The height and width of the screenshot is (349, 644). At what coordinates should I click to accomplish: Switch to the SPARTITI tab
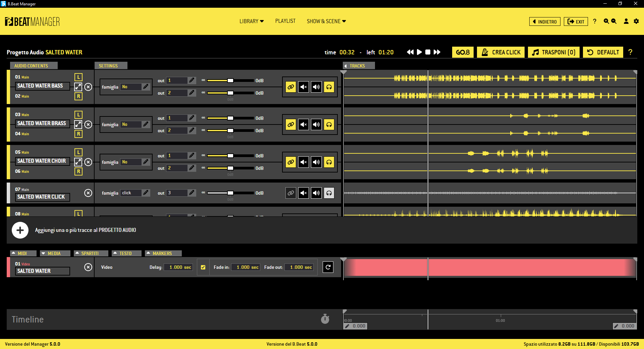point(91,253)
